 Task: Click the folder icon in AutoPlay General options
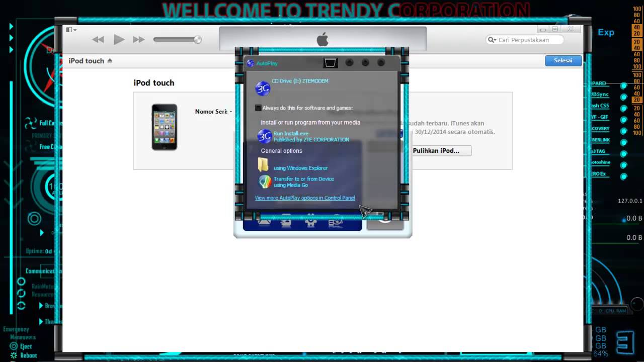(263, 164)
